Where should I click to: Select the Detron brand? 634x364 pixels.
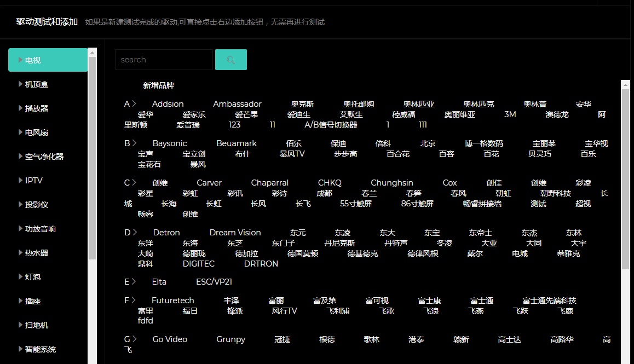coord(166,233)
